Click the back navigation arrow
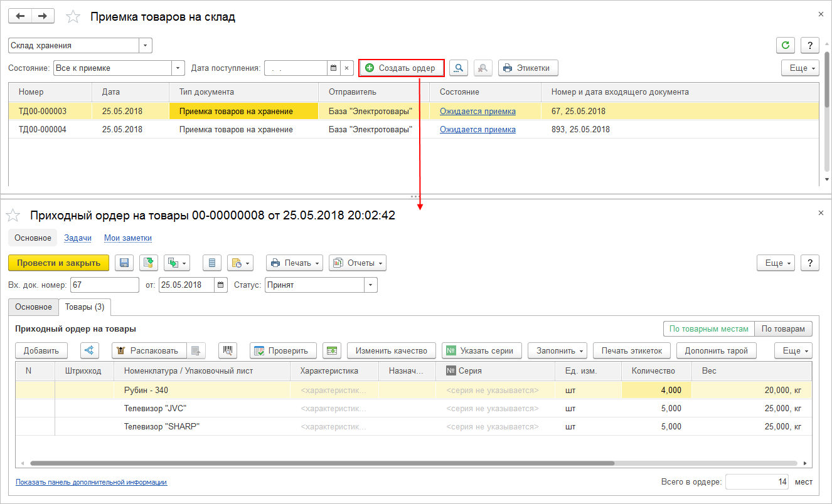This screenshot has width=832, height=504. [19, 16]
